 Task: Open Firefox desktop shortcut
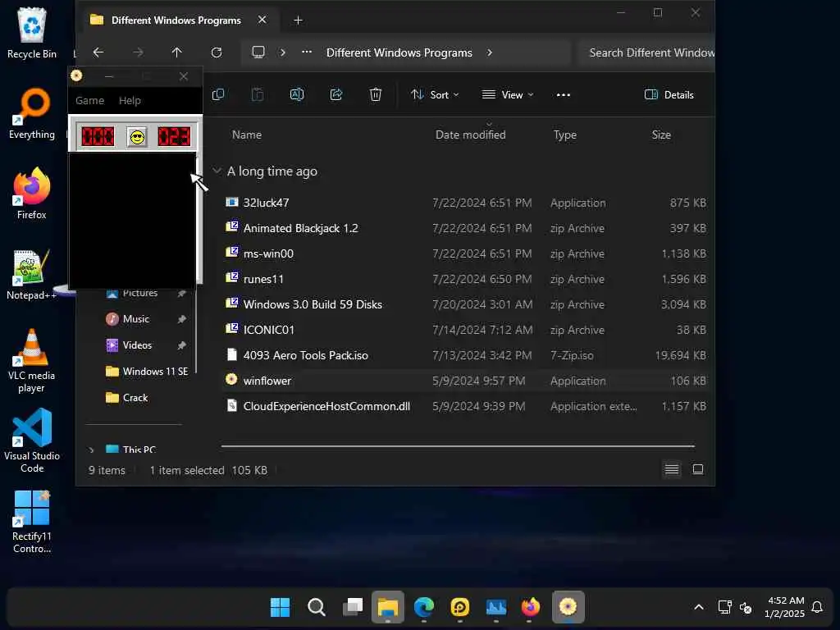(x=32, y=194)
